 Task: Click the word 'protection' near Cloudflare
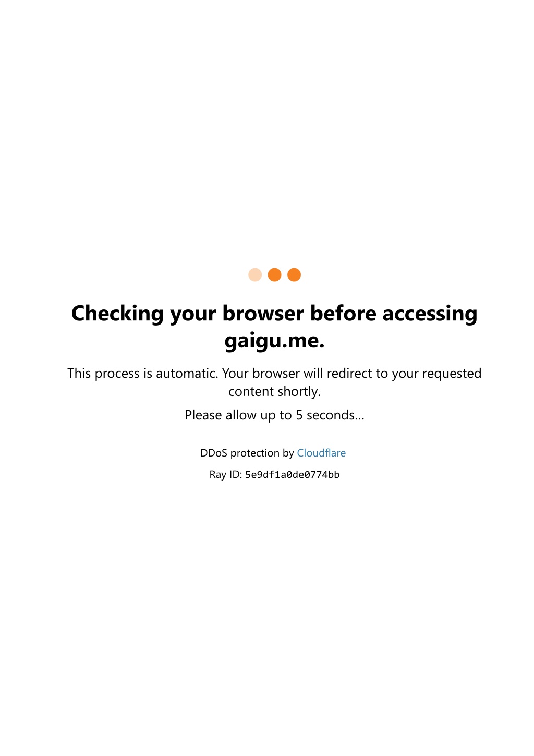[x=255, y=453]
